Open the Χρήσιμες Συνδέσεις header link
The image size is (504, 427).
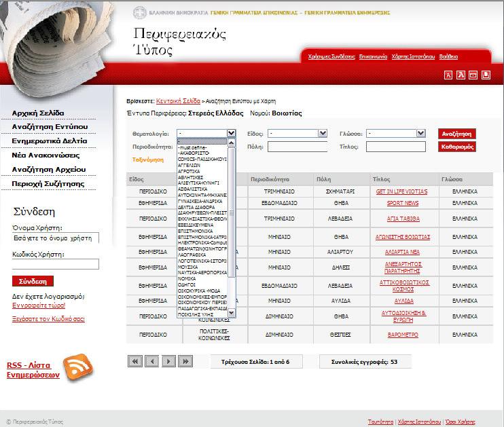[331, 56]
